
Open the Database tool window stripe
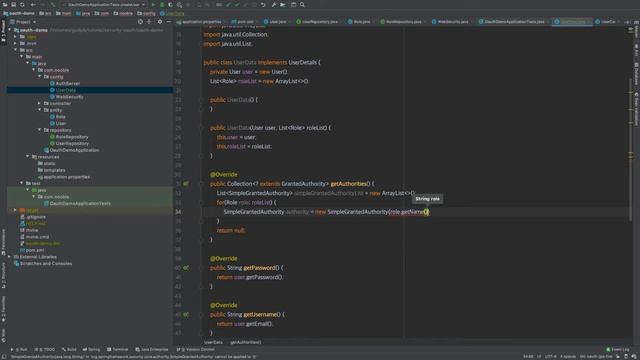pos(636,73)
